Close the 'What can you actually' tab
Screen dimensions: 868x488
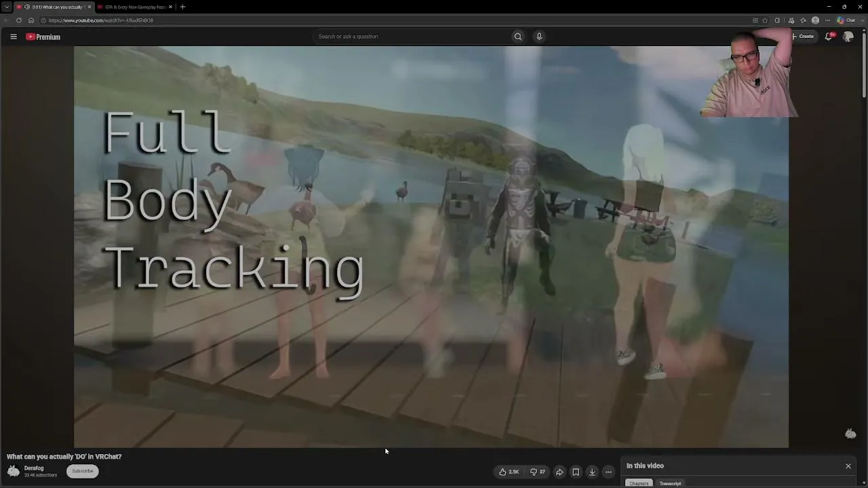coord(89,7)
